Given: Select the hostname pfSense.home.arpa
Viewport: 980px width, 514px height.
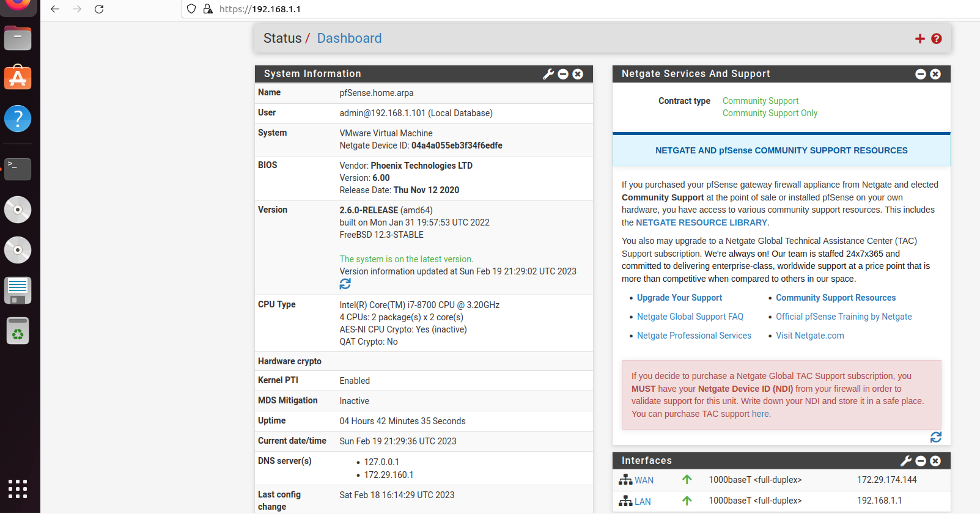Looking at the screenshot, I should click(x=377, y=93).
